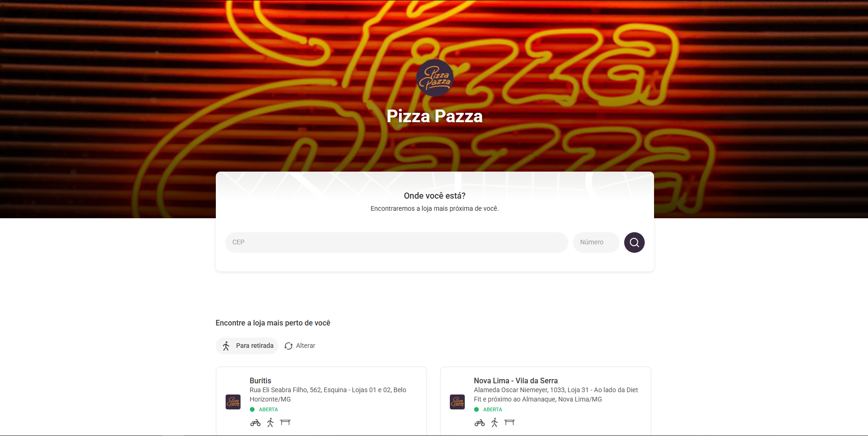Screen dimensions: 868x436
Task: Click Nova Lima dine-in table icon
Action: [510, 422]
